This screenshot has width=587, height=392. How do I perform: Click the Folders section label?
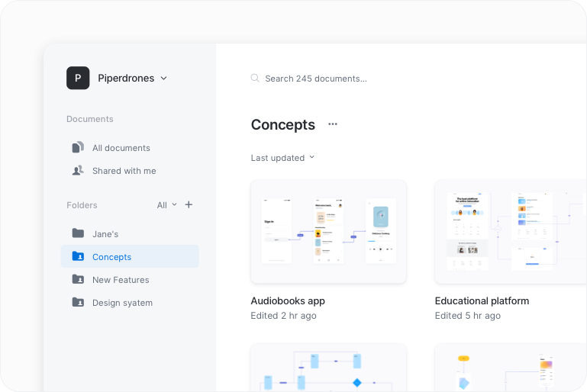82,205
